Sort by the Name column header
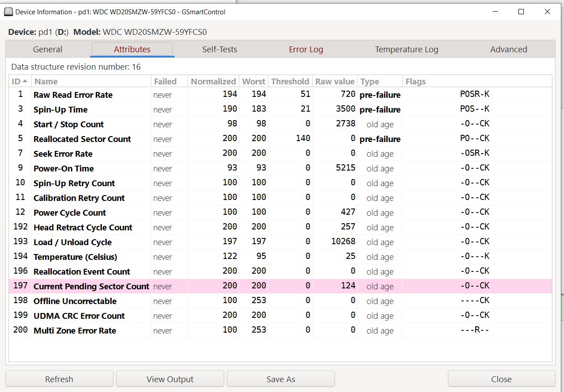Screen dimensions: 564x392 point(91,81)
